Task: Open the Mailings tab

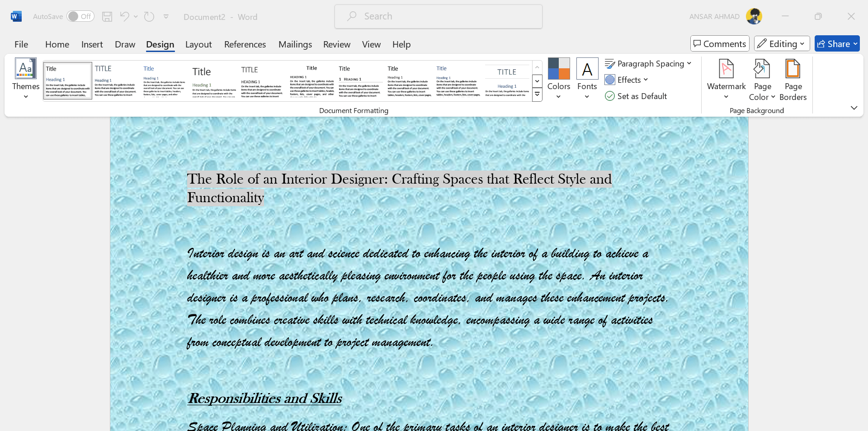Action: point(295,44)
